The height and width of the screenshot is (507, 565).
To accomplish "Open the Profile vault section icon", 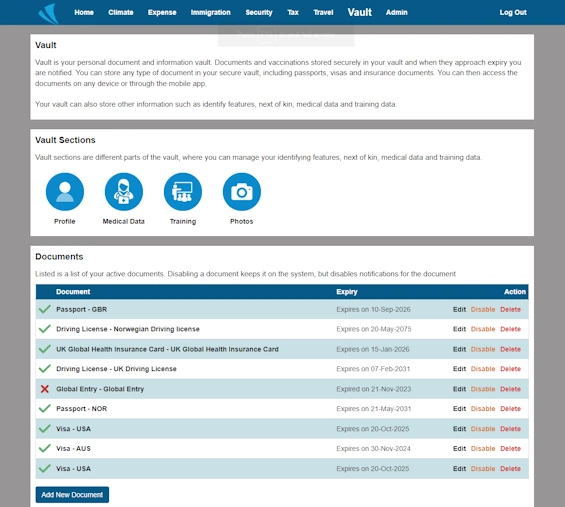I will click(65, 192).
